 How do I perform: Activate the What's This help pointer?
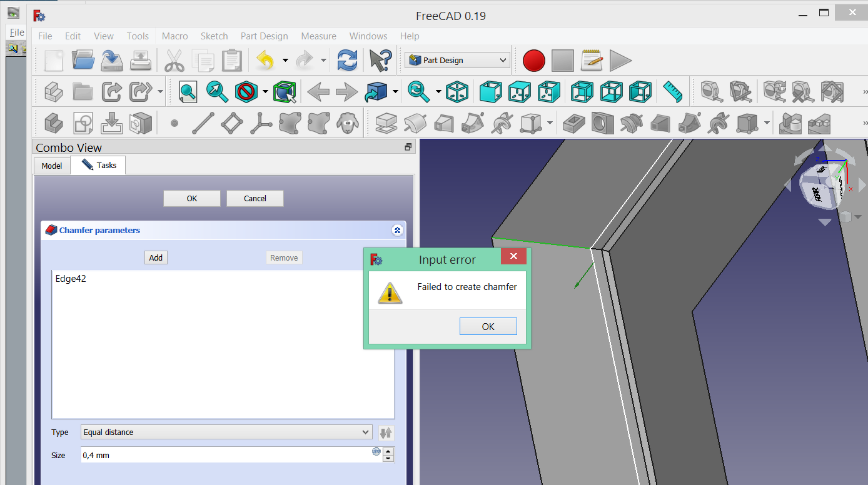click(x=380, y=61)
